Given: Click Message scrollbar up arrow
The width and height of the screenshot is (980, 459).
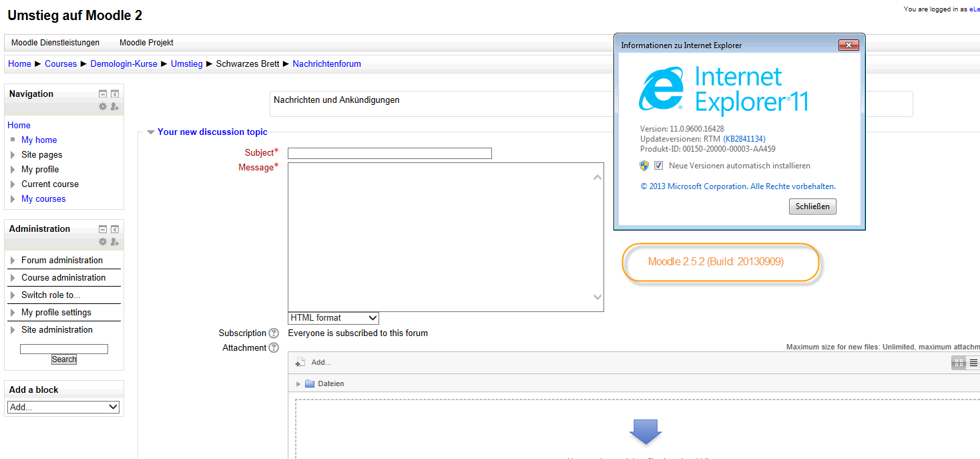Looking at the screenshot, I should pyautogui.click(x=597, y=177).
